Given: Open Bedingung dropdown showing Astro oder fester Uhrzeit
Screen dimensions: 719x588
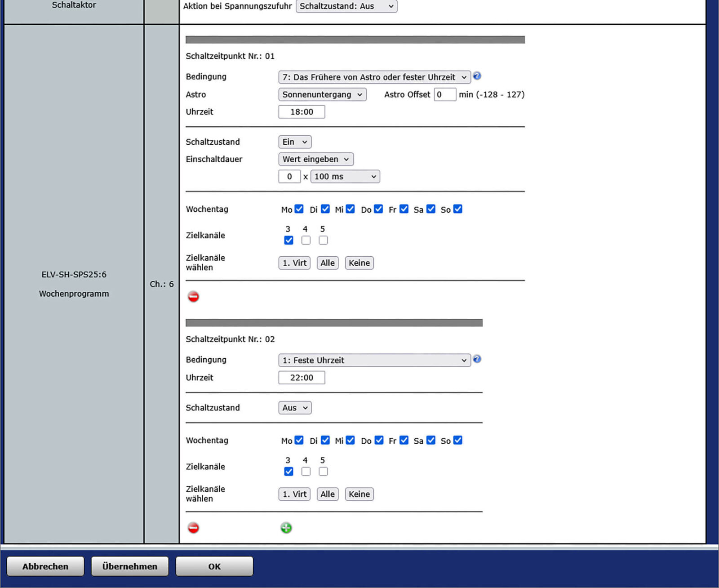Looking at the screenshot, I should tap(374, 77).
